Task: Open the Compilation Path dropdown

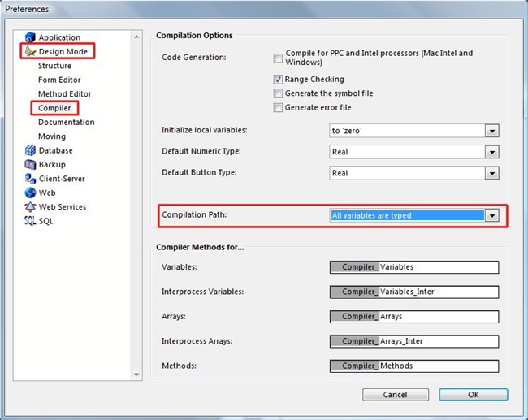Action: (x=491, y=215)
